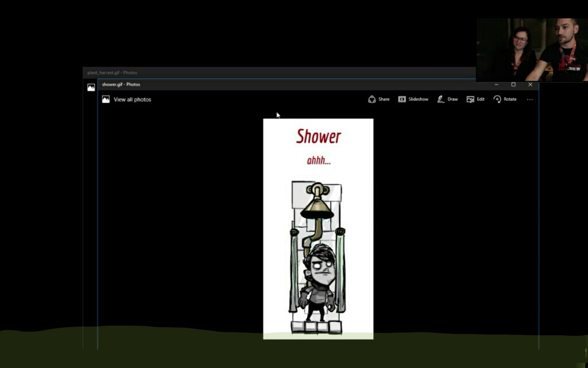Screen dimensions: 588x368
Task: Select the Draw pen icon
Action: tap(440, 99)
